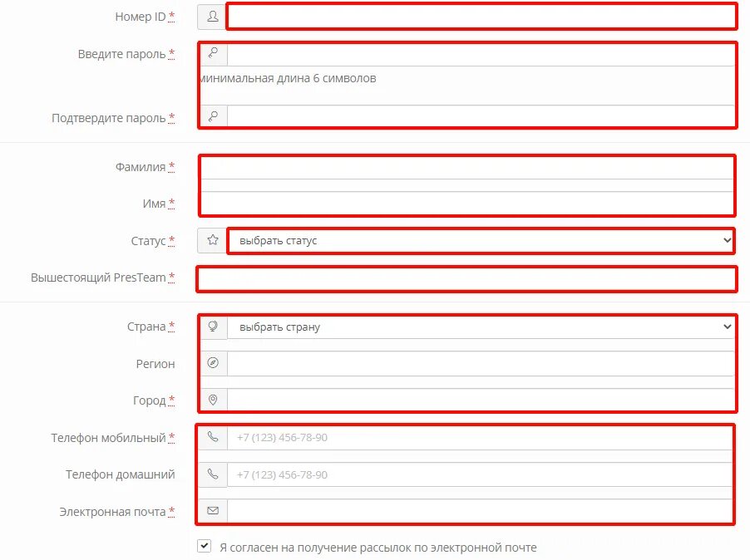Open the выбрать статус dropdown
This screenshot has height=560, width=750.
(x=481, y=241)
